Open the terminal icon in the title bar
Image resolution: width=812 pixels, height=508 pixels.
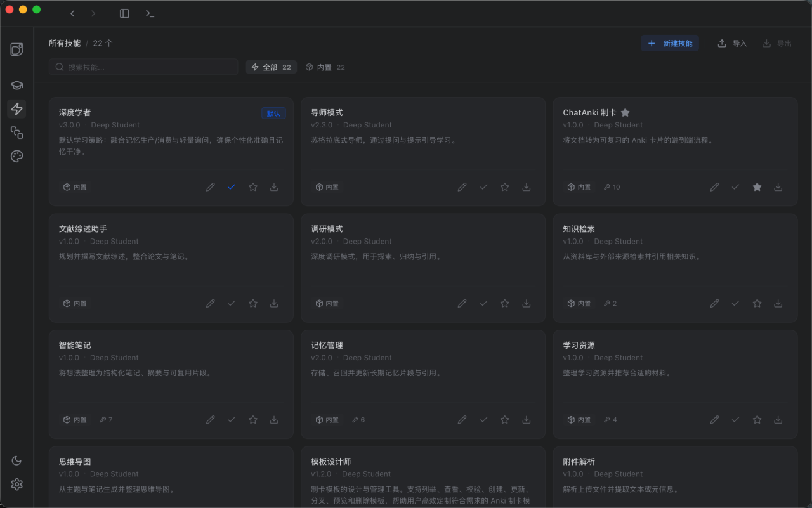tap(150, 13)
